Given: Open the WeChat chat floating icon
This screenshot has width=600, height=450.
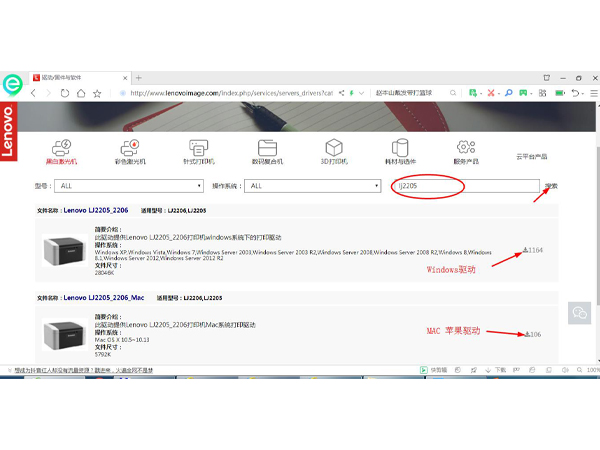Looking at the screenshot, I should point(578,313).
